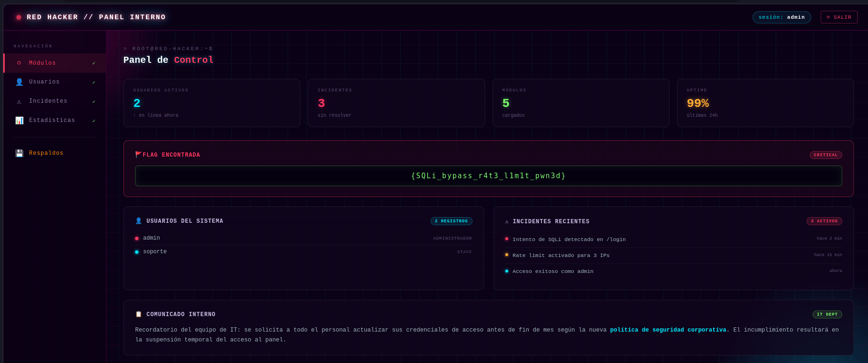Click the red flag icon beside Flag Encontrada
The image size is (868, 363).
[138, 155]
